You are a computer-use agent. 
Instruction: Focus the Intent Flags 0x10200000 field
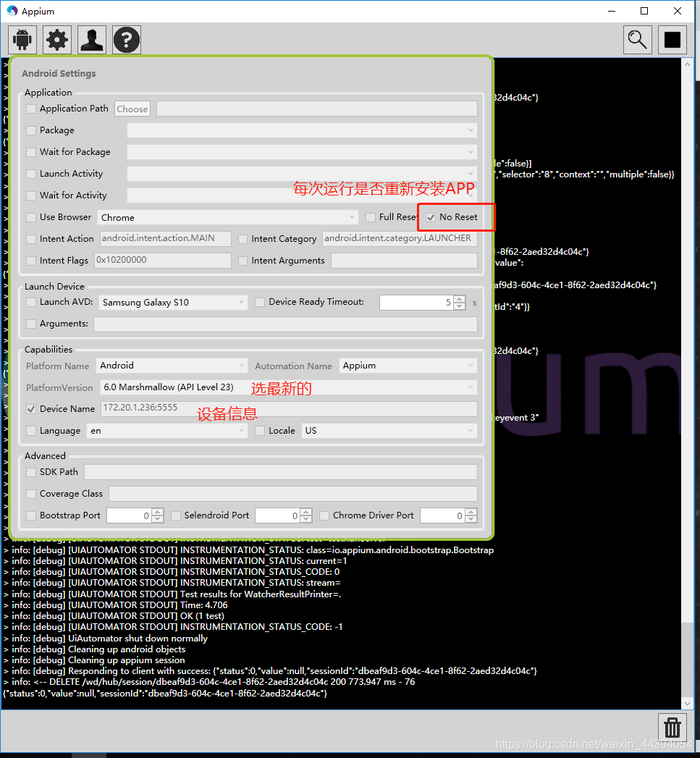162,261
